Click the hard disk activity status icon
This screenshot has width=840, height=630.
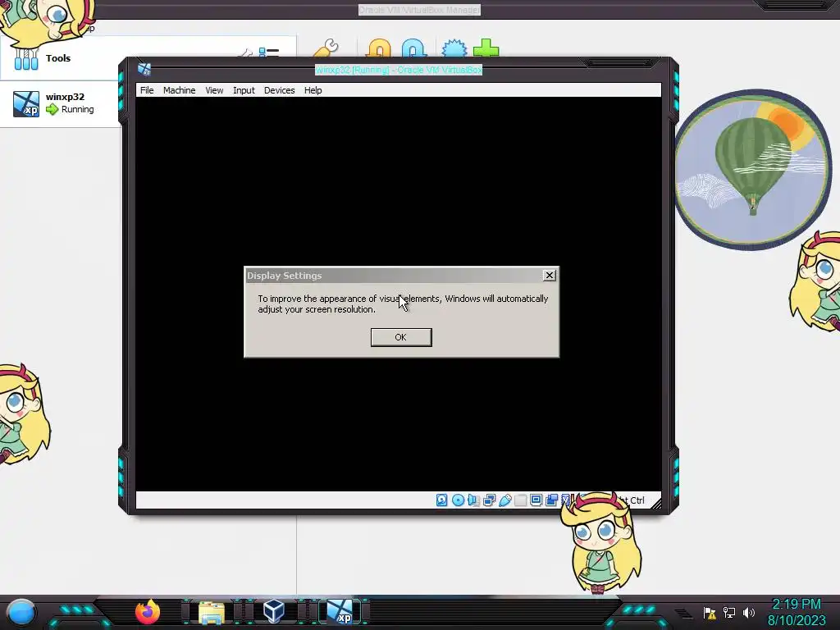[441, 500]
